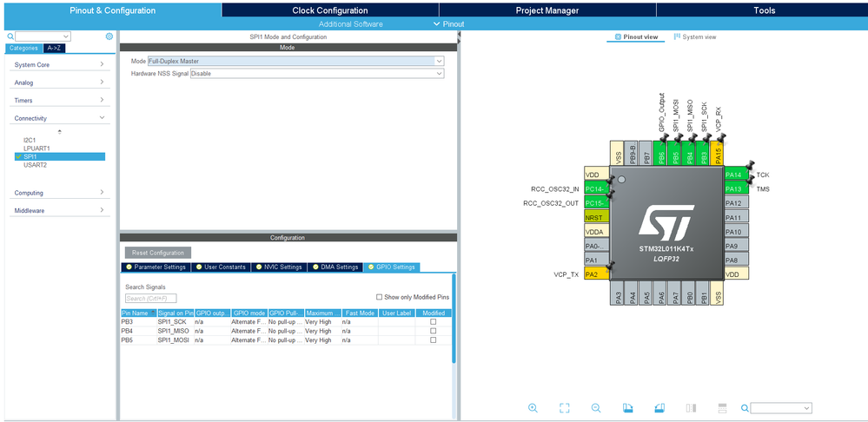
Task: Click the pushpin icon on pin PA2
Action: click(611, 267)
